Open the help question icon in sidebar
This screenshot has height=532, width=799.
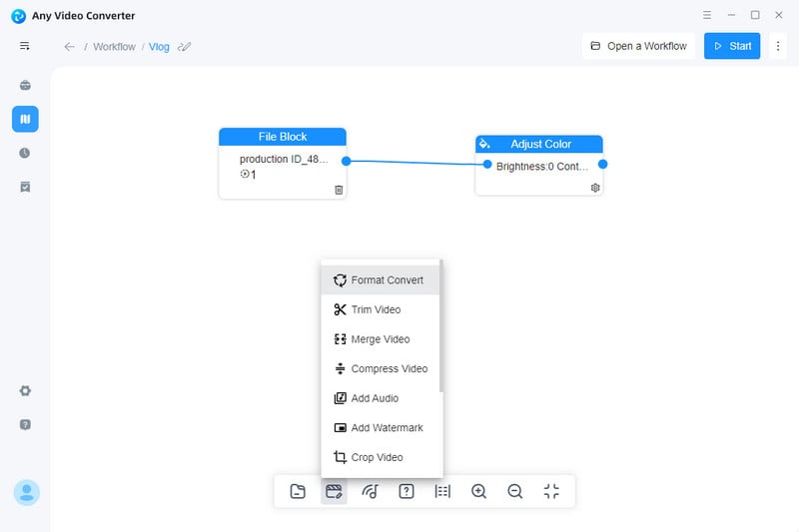(25, 424)
